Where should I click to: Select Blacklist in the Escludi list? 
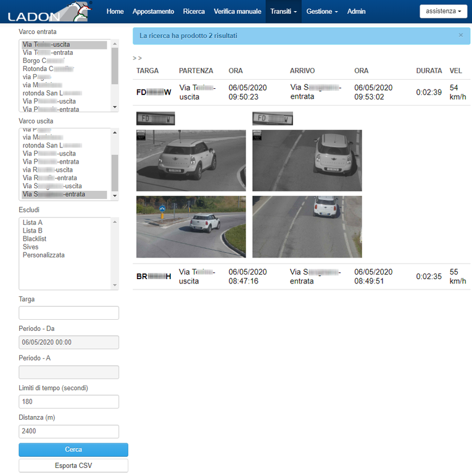[x=35, y=239]
